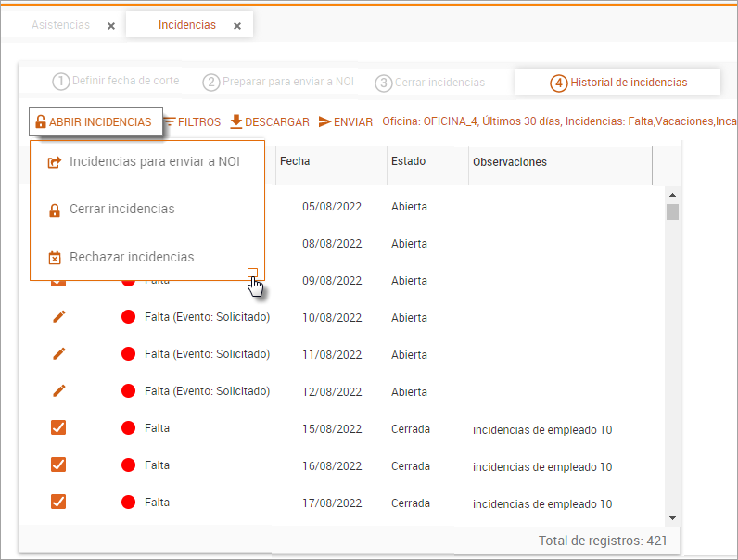Screen dimensions: 738x560
Task: Select 'Incidencias para enviar a NOI' menu option
Action: tap(154, 162)
